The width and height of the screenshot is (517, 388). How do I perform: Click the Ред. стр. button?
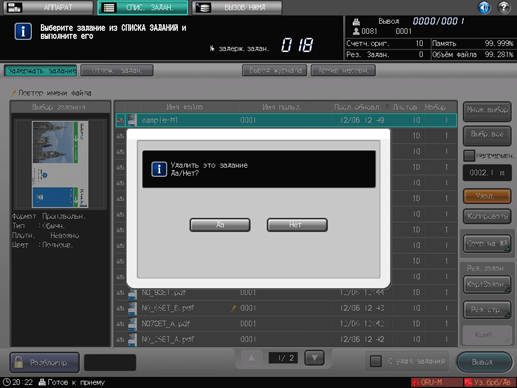tap(487, 310)
